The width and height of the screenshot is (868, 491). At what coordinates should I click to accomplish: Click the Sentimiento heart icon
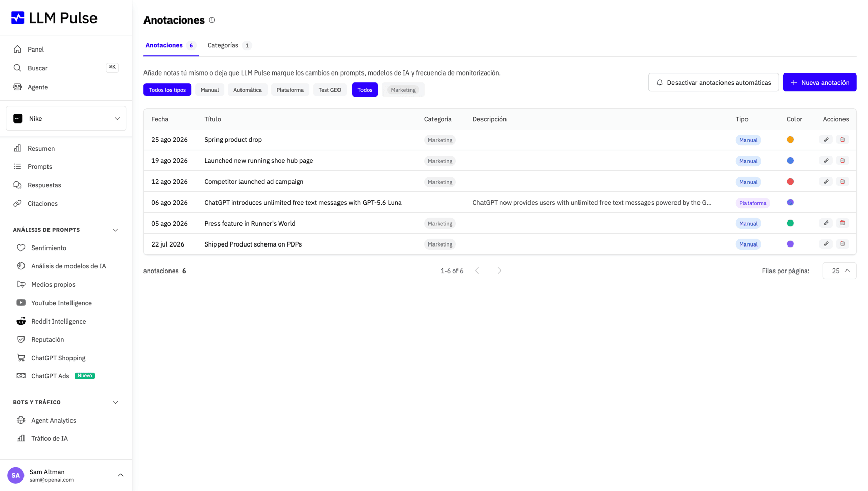pos(21,248)
